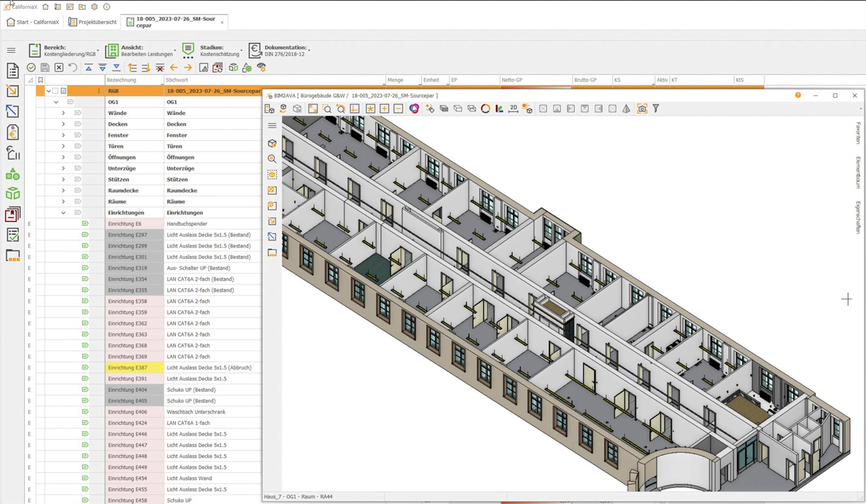Collapse the Einrichtungen tree node
Image resolution: width=866 pixels, height=504 pixels.
tap(63, 213)
